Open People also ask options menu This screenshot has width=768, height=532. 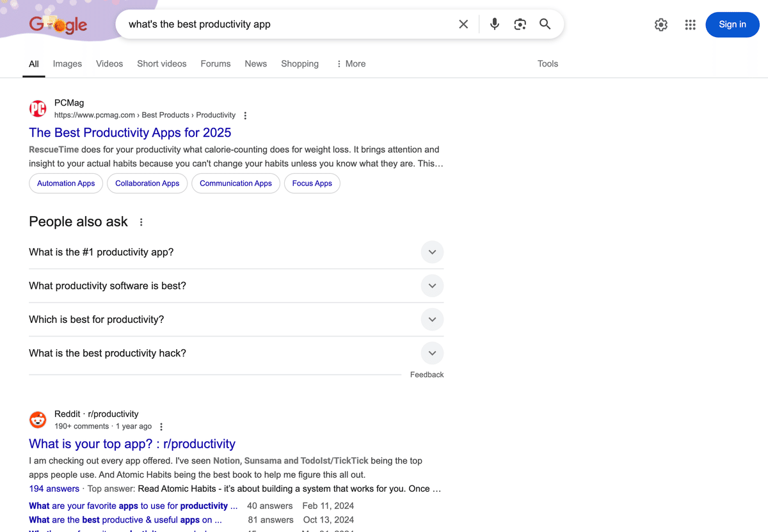coord(141,223)
